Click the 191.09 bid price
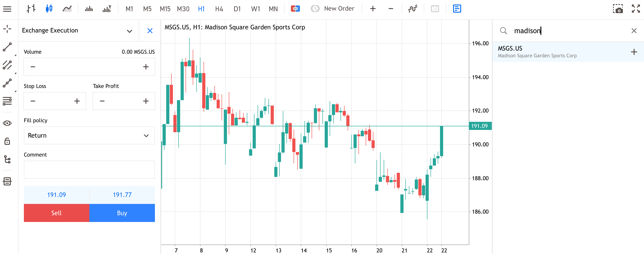 point(57,195)
